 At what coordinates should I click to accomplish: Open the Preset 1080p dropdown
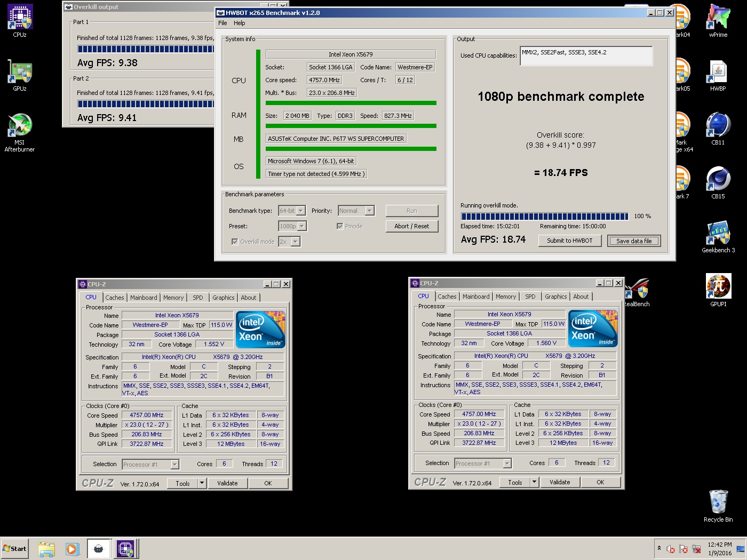tap(292, 226)
